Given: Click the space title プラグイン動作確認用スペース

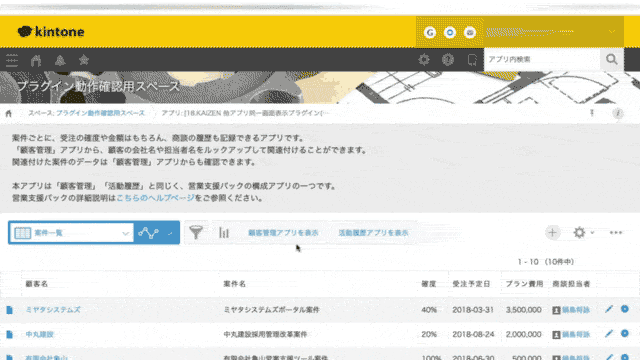Looking at the screenshot, I should [x=98, y=86].
